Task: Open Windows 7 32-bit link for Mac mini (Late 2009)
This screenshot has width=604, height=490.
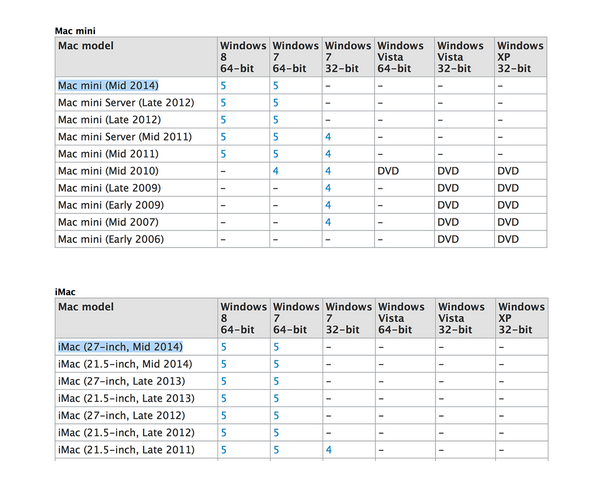Action: pyautogui.click(x=328, y=188)
